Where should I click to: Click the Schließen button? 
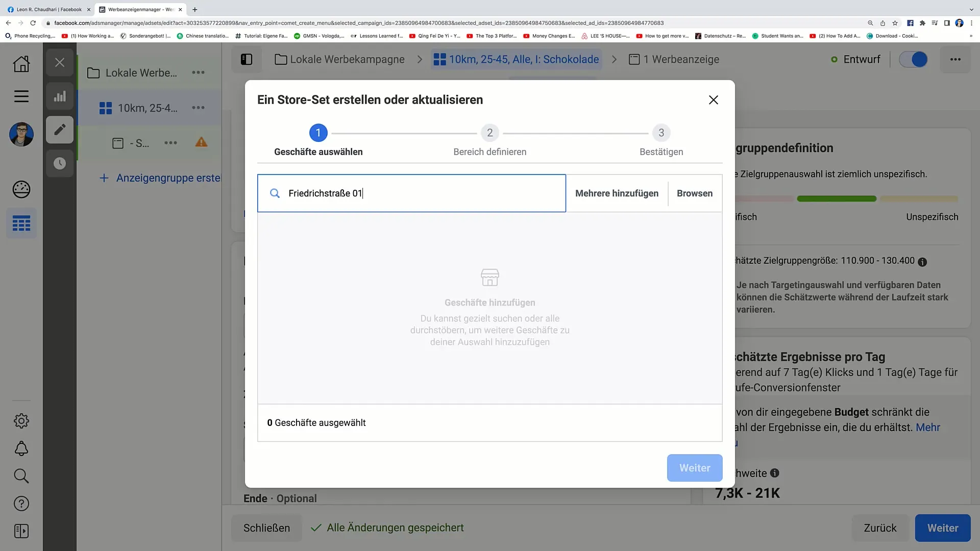click(x=266, y=528)
